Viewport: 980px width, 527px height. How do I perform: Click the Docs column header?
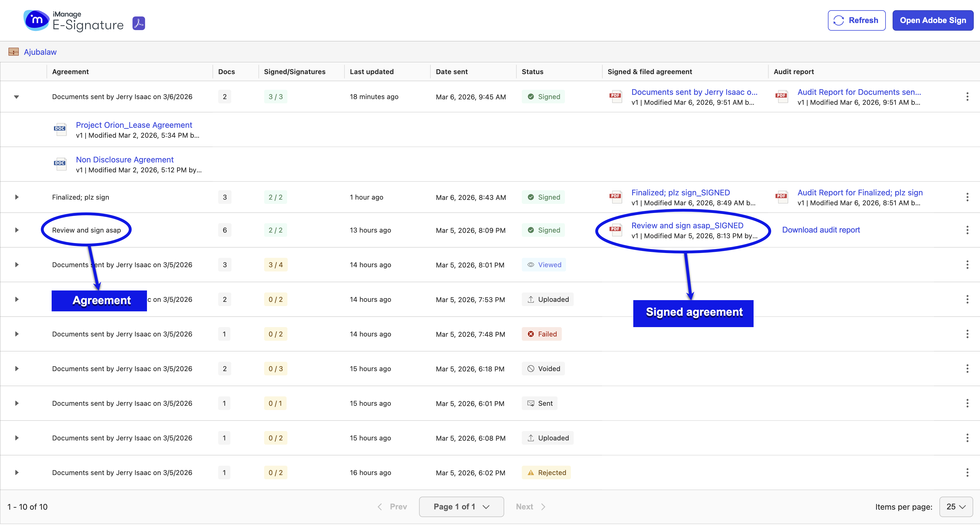point(226,72)
